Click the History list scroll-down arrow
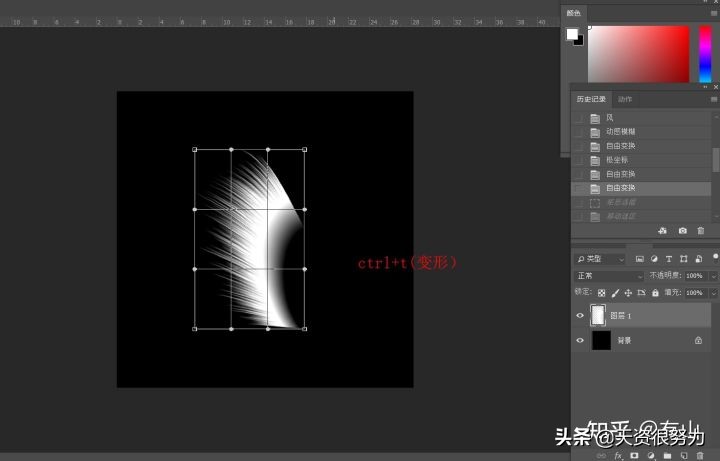720x461 pixels. (716, 216)
